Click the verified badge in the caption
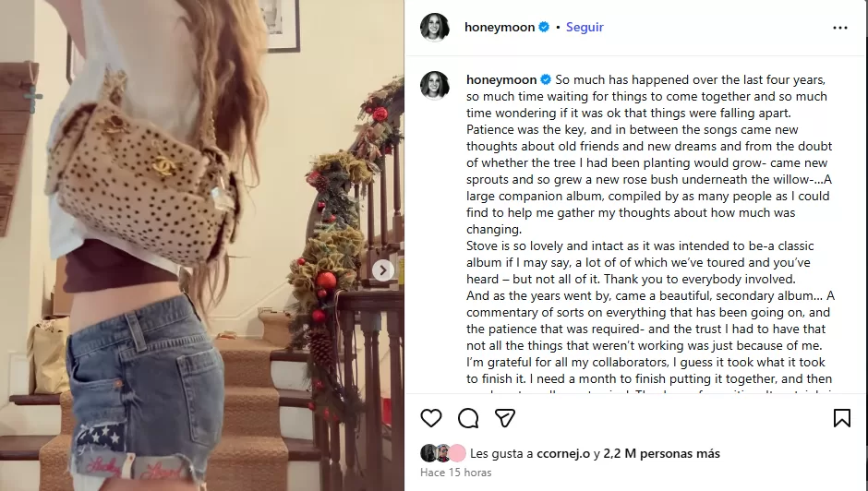This screenshot has height=491, width=868. coord(545,79)
